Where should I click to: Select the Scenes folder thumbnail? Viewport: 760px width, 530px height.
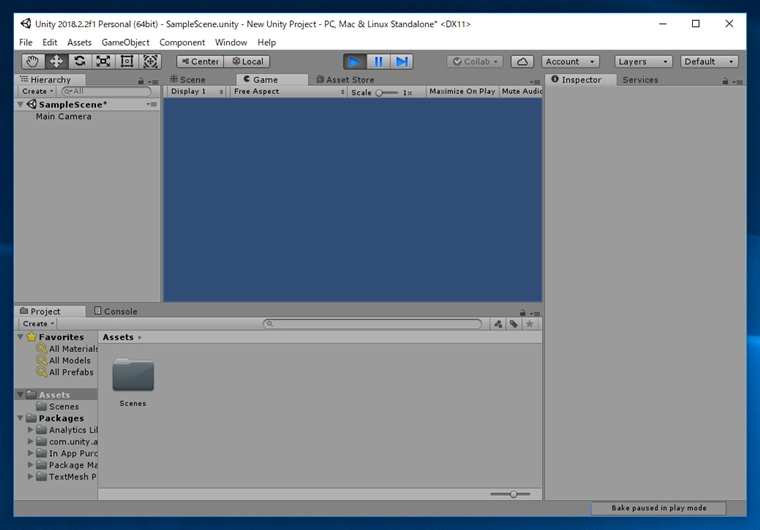click(x=133, y=374)
